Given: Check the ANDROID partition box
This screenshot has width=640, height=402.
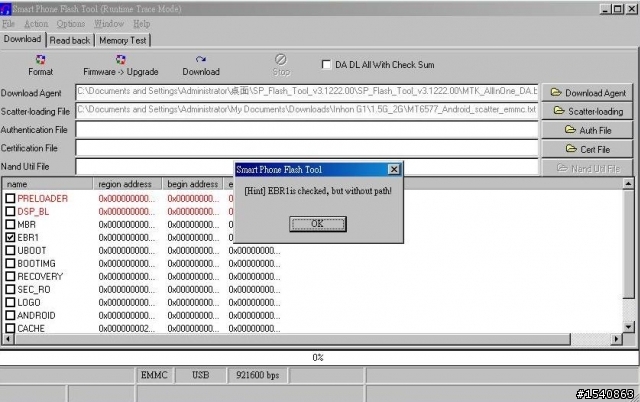Looking at the screenshot, I should click(10, 315).
